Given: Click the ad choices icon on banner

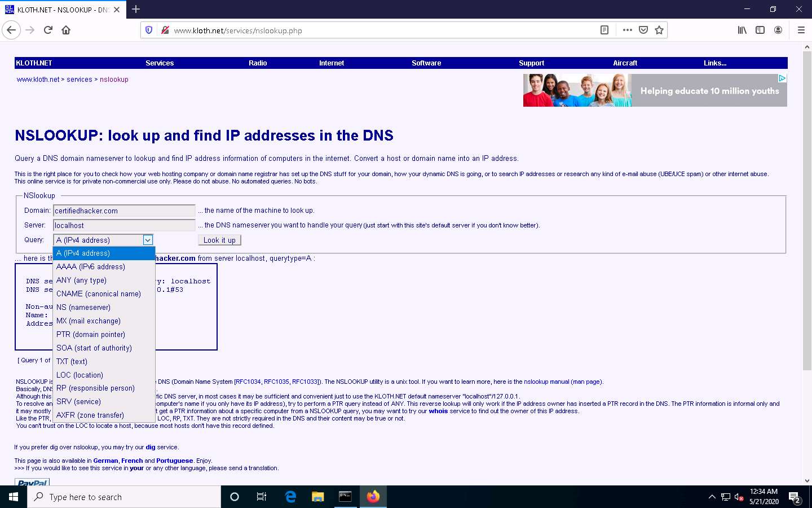Looking at the screenshot, I should click(782, 78).
